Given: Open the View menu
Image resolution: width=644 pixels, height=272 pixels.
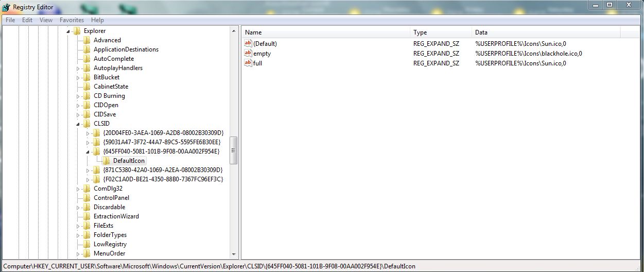Looking at the screenshot, I should point(46,20).
